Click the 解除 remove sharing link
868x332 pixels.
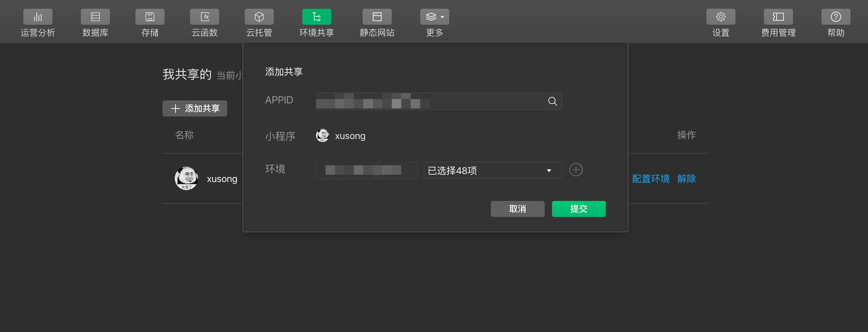(x=687, y=179)
